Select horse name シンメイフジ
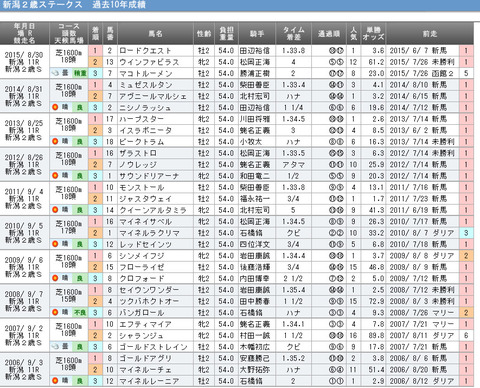480x388 pixels. pos(142,256)
